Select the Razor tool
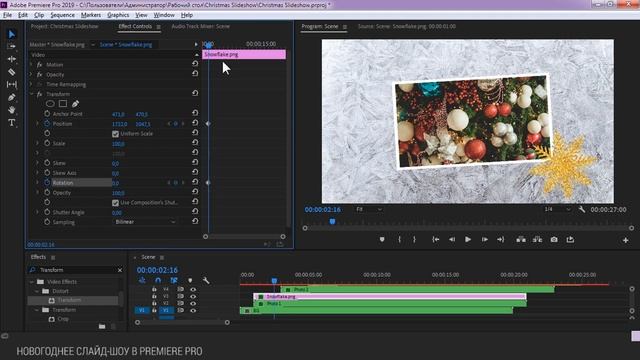This screenshot has width=640, height=360. pos(11,72)
